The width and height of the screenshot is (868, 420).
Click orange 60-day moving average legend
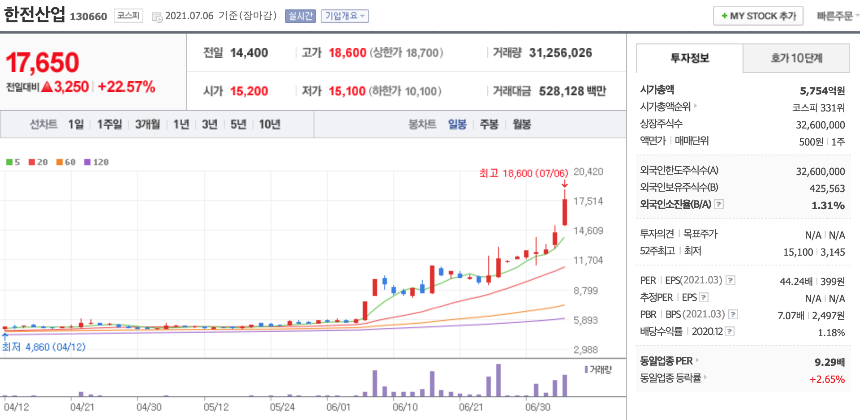66,162
